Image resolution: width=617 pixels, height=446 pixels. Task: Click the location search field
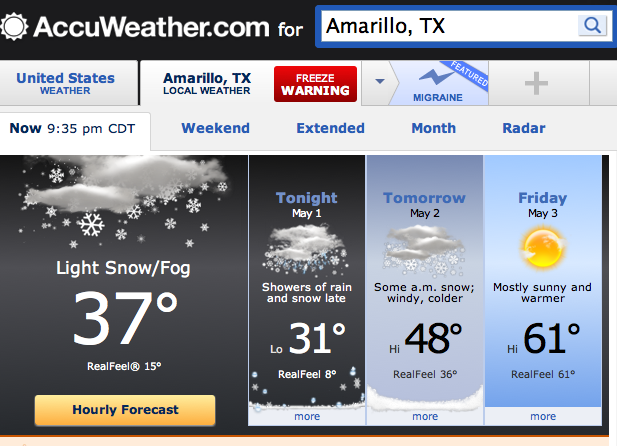pos(449,26)
